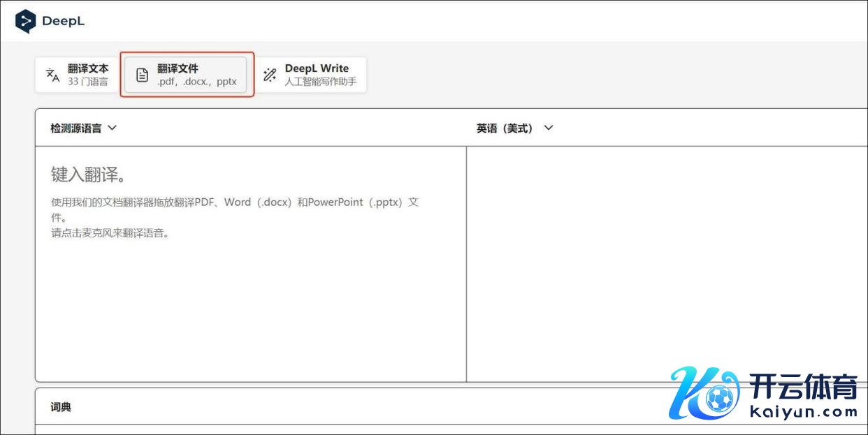The width and height of the screenshot is (868, 435).
Task: Focus the 键入翻译 source text field
Action: (x=250, y=279)
